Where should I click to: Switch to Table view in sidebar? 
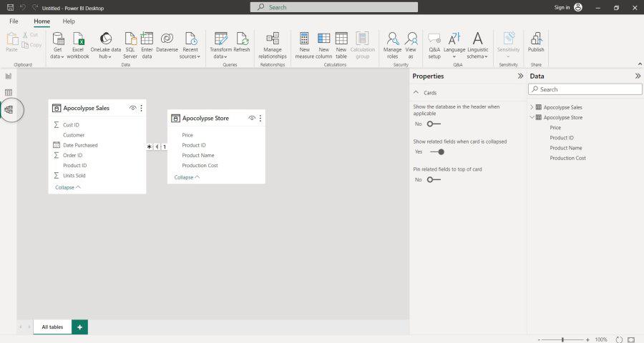pyautogui.click(x=8, y=93)
